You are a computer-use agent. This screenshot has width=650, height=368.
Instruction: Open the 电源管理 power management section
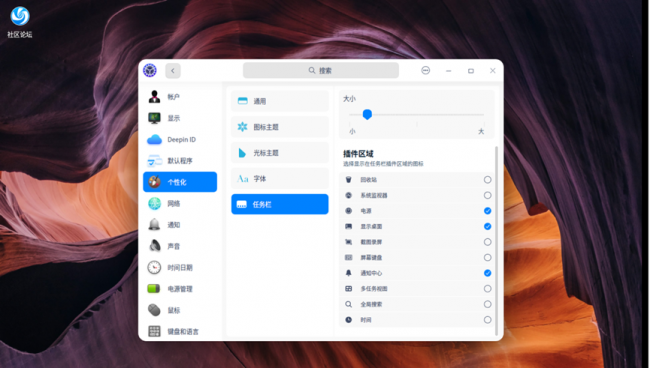pyautogui.click(x=180, y=289)
